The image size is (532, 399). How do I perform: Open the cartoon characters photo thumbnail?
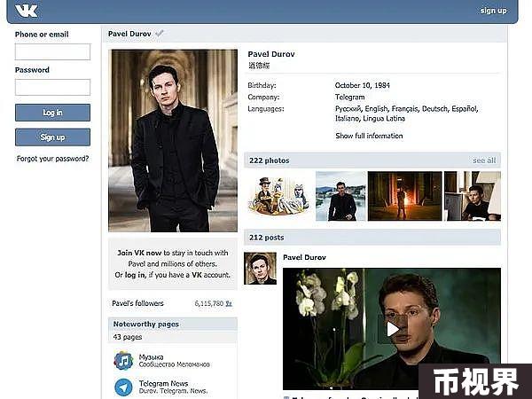[279, 196]
